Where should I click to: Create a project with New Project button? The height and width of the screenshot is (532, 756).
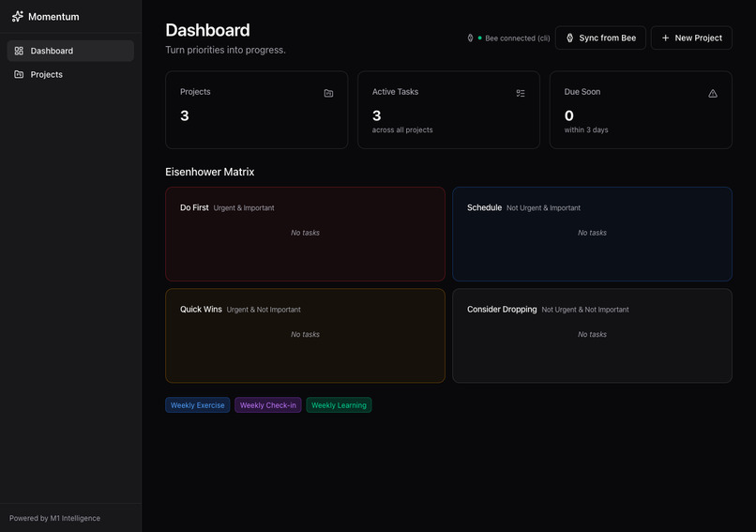[691, 38]
